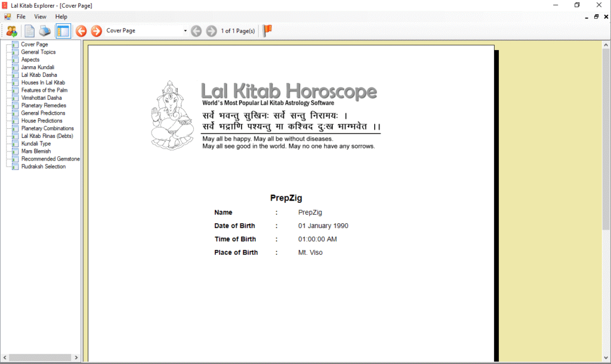Click the orange right arrow button

pyautogui.click(x=96, y=31)
